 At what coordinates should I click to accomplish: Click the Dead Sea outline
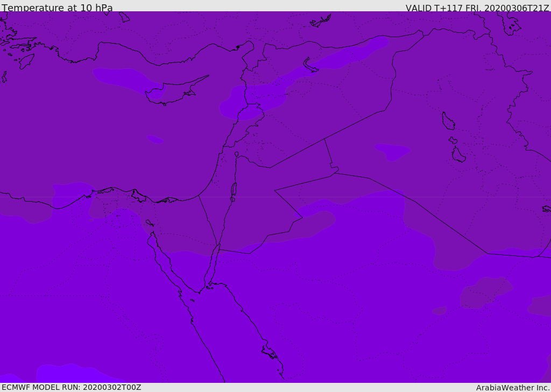point(234,190)
